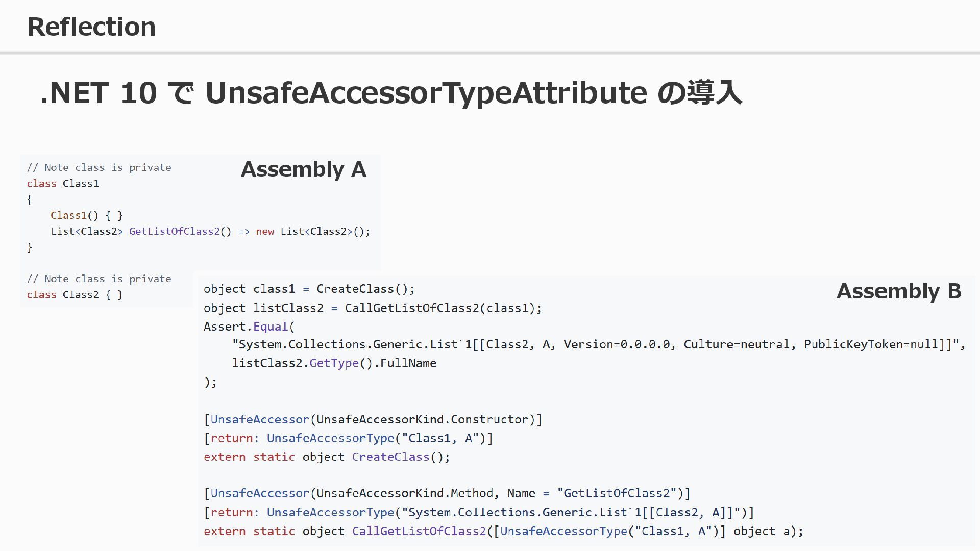Screen dimensions: 980x551
Task: Click UnsafeAccessorKind.Method attribute line
Action: tap(447, 493)
